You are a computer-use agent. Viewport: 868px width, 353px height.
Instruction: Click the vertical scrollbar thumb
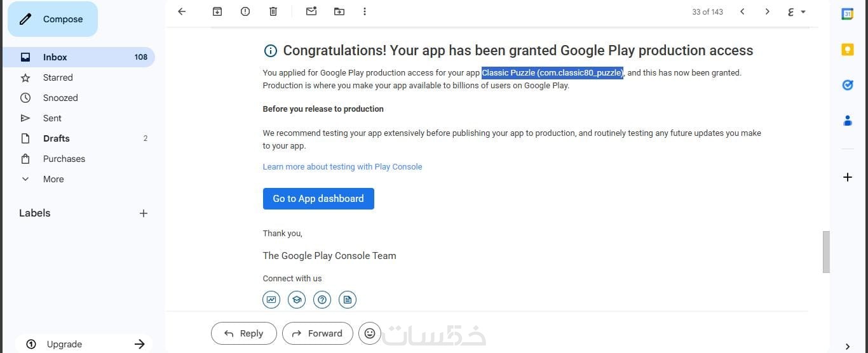(826, 251)
